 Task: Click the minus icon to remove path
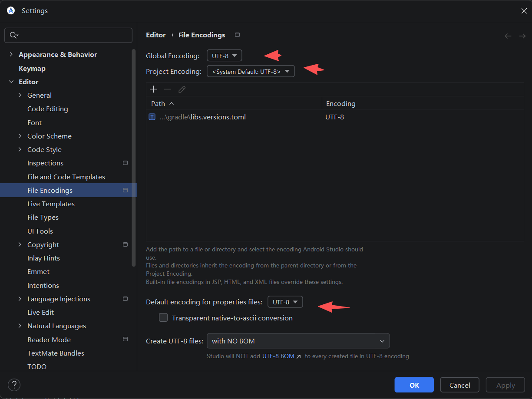[168, 89]
